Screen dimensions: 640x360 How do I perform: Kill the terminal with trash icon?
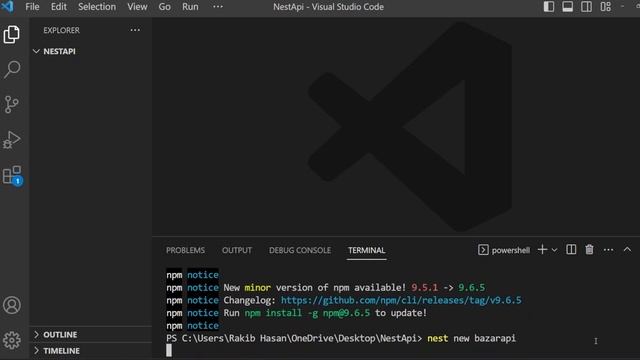(x=589, y=249)
